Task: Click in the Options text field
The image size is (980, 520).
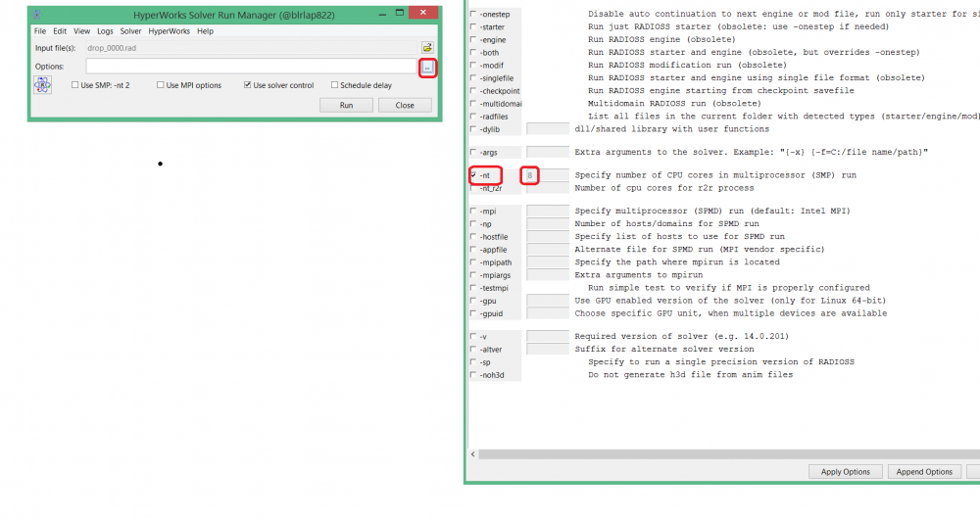Action: point(251,67)
